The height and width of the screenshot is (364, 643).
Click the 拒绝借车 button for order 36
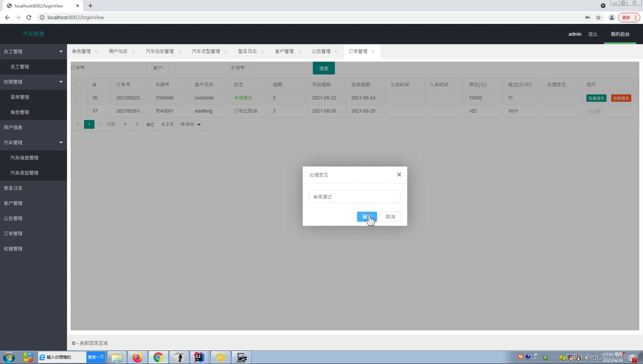click(x=621, y=98)
